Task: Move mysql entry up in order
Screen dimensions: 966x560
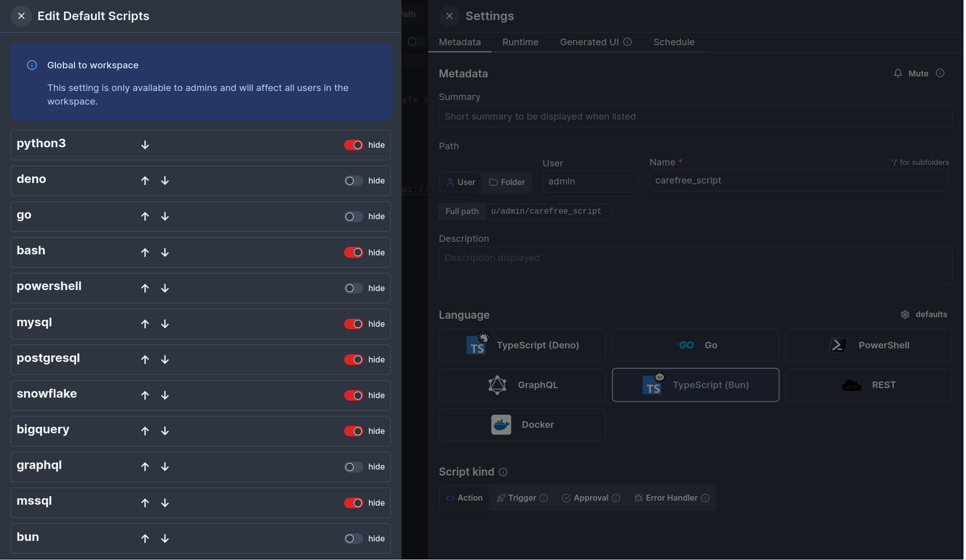Action: coord(145,323)
